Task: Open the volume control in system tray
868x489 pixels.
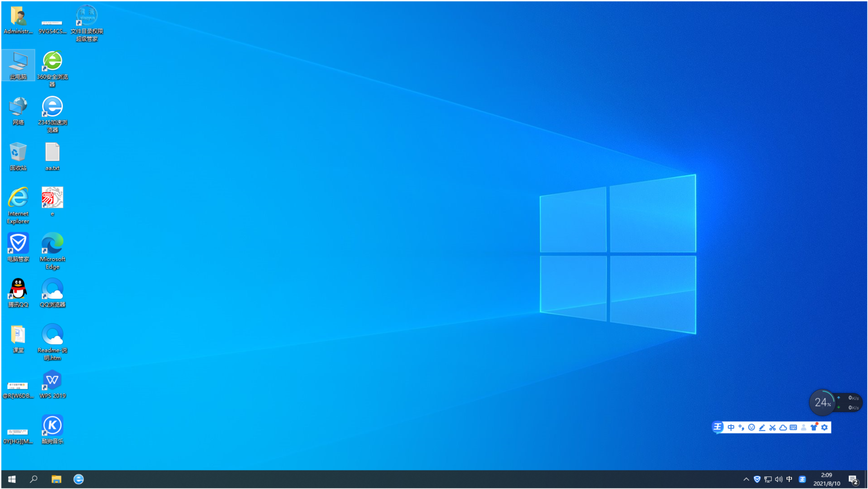Action: [779, 479]
